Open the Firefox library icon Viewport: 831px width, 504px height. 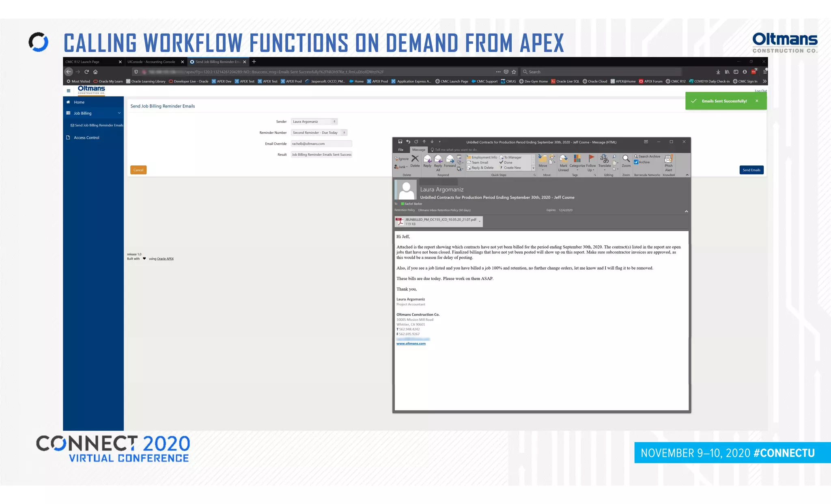[727, 72]
